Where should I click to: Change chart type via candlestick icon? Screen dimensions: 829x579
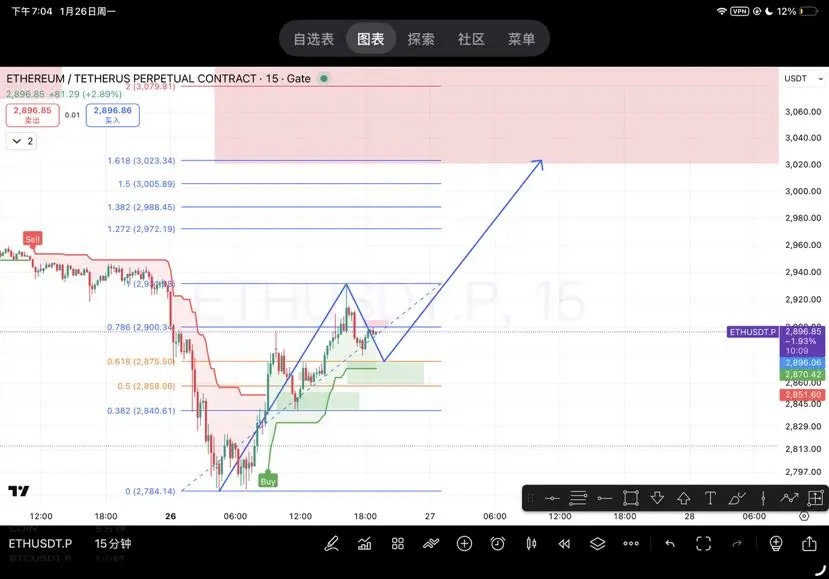point(531,544)
